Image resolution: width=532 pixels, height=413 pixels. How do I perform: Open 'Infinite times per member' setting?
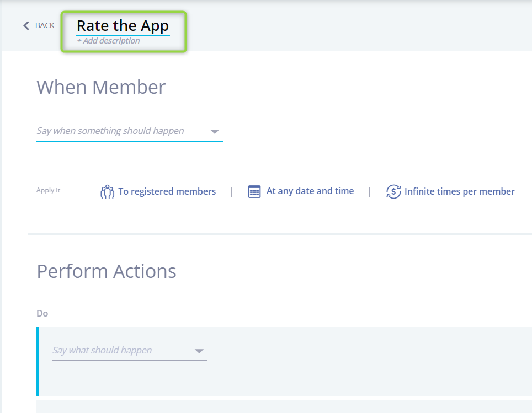[459, 191]
